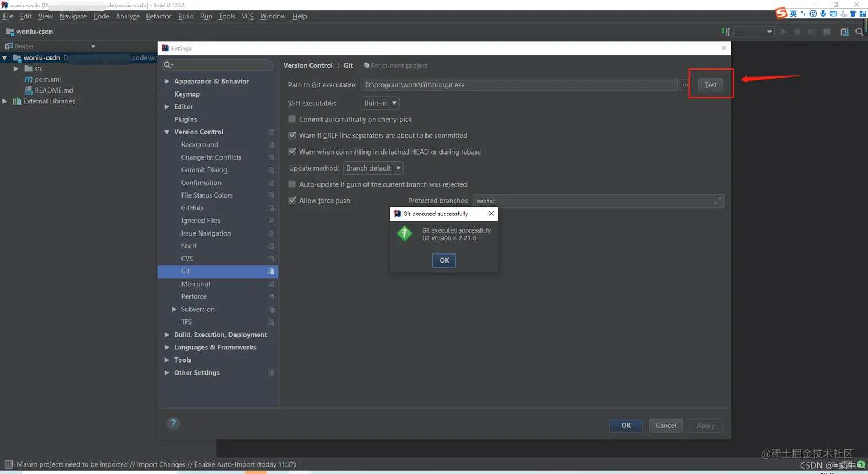Click Cancel in the Settings dialog
Viewport: 868px width, 474px height.
pyautogui.click(x=666, y=426)
